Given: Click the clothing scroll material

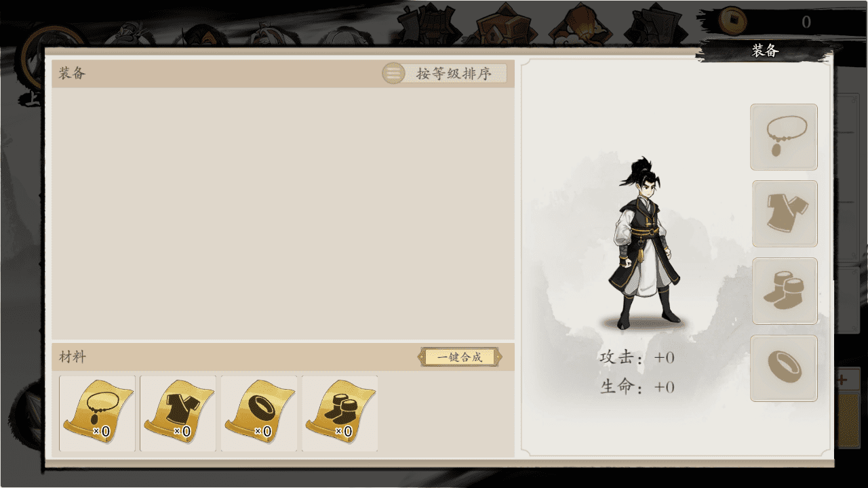Looking at the screenshot, I should pyautogui.click(x=178, y=413).
